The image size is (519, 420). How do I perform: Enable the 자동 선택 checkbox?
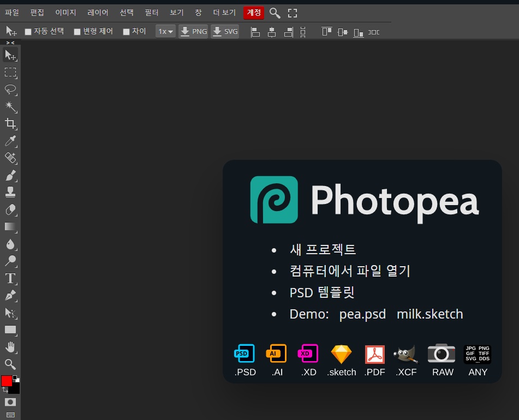click(x=28, y=32)
